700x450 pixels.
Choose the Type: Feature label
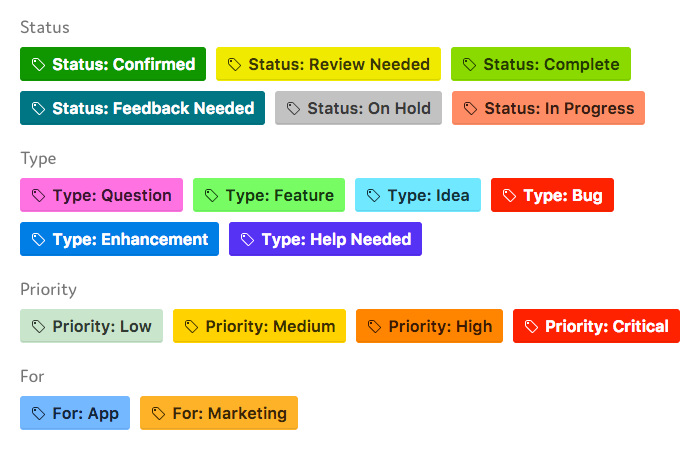(x=269, y=195)
